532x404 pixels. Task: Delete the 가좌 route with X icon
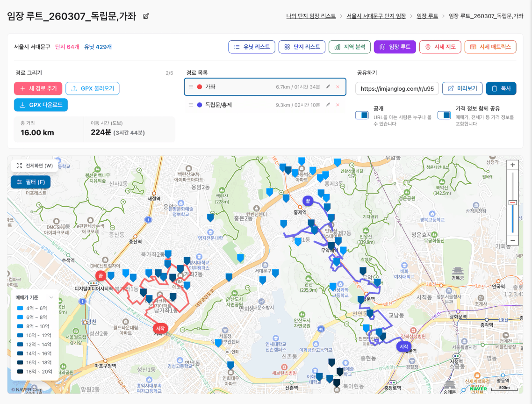[338, 87]
